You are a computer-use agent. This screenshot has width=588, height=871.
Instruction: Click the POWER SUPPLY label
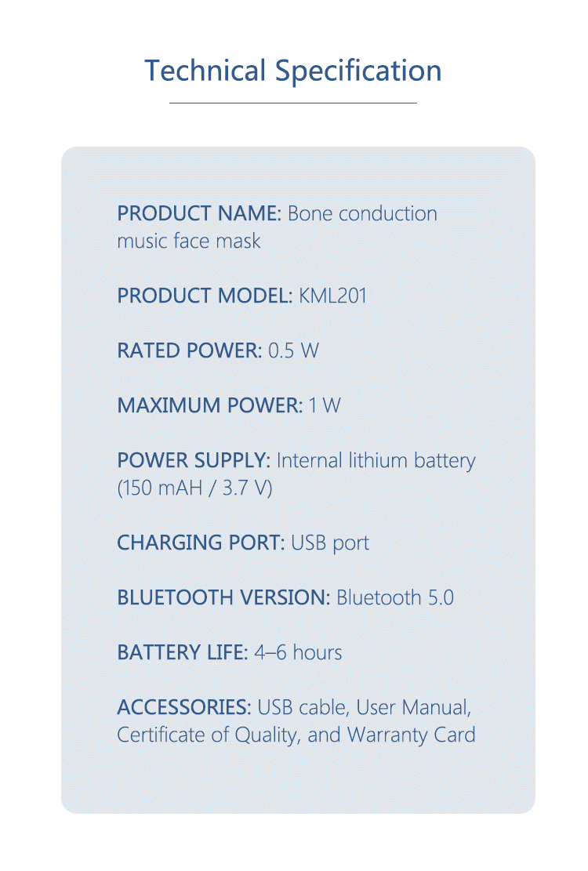pos(194,460)
